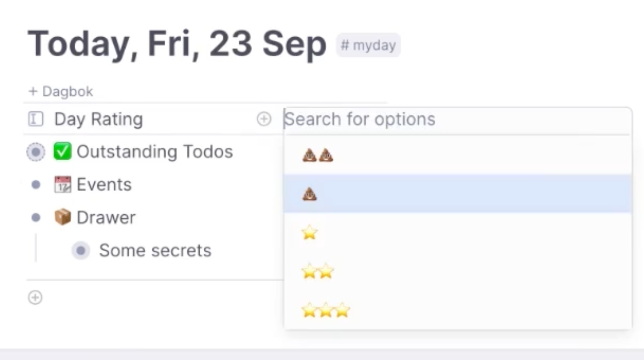The width and height of the screenshot is (644, 360).
Task: Select the double poop rating option
Action: (458, 155)
